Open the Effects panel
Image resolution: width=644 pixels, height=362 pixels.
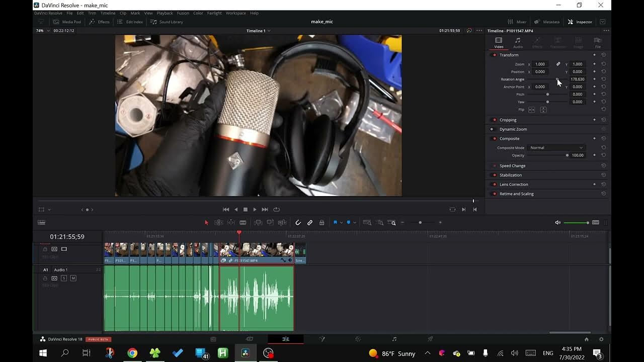pyautogui.click(x=99, y=22)
